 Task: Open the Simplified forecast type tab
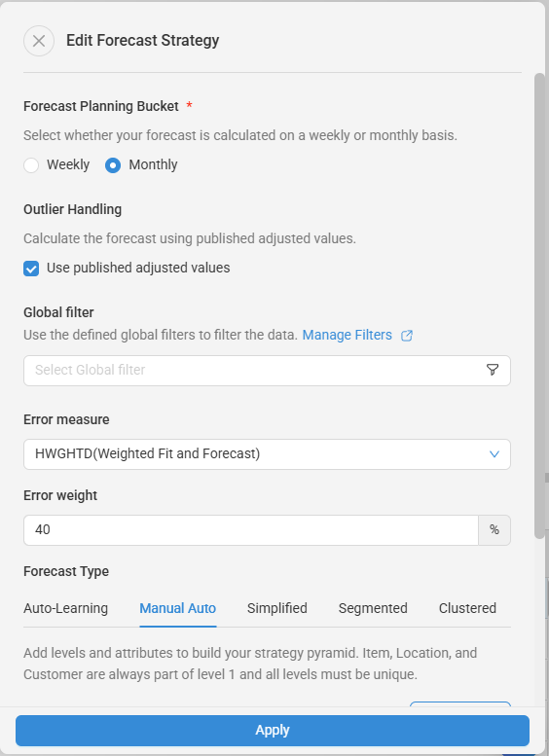click(x=276, y=608)
